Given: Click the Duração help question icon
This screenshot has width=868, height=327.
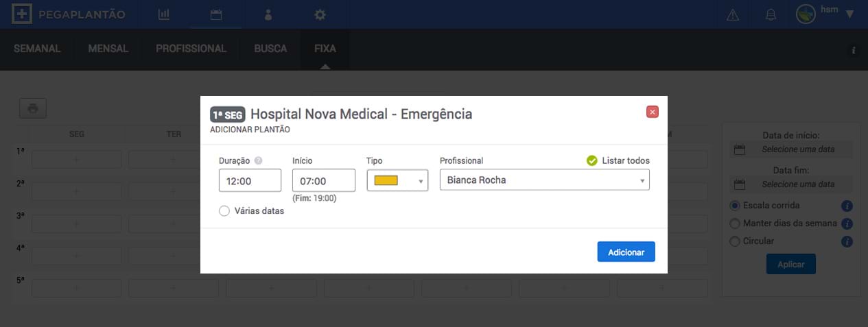Looking at the screenshot, I should pyautogui.click(x=259, y=161).
